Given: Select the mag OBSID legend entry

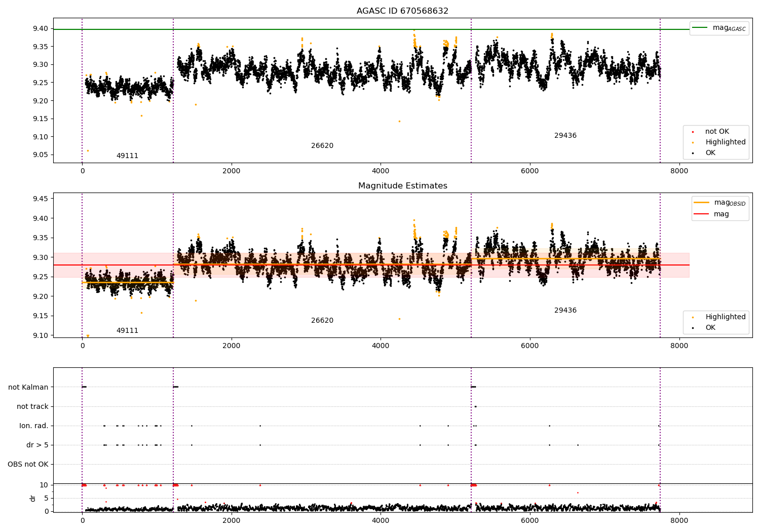Looking at the screenshot, I should tap(720, 203).
